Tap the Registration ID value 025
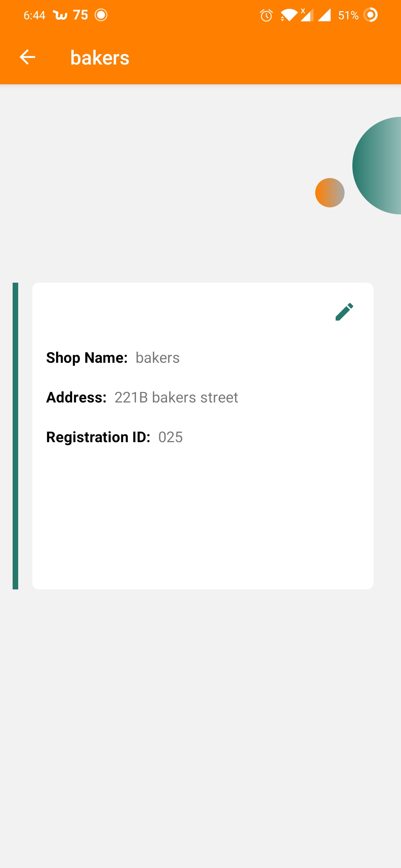The width and height of the screenshot is (401, 868). [x=170, y=437]
